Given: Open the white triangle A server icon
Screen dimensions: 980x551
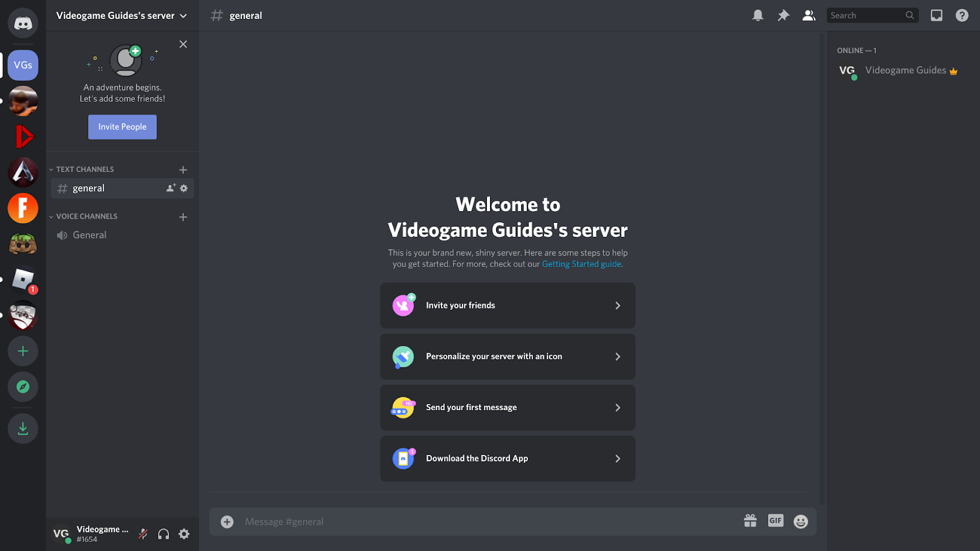Looking at the screenshot, I should pos(23,172).
